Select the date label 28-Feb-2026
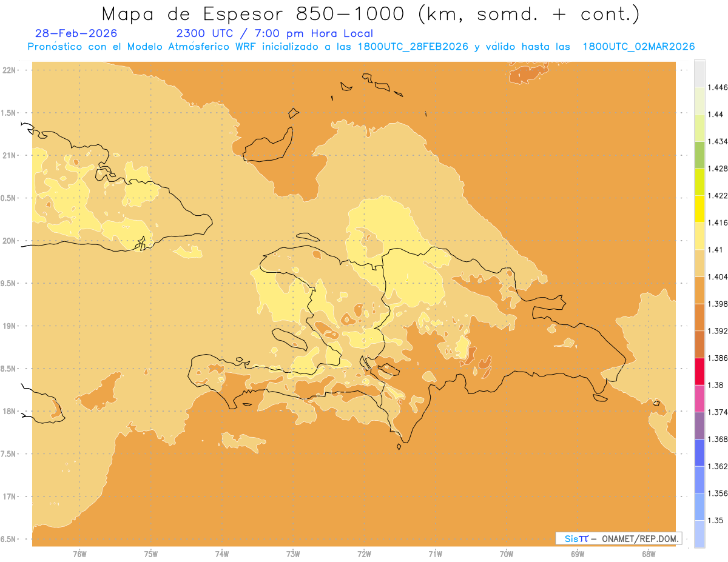The image size is (728, 562). (76, 33)
